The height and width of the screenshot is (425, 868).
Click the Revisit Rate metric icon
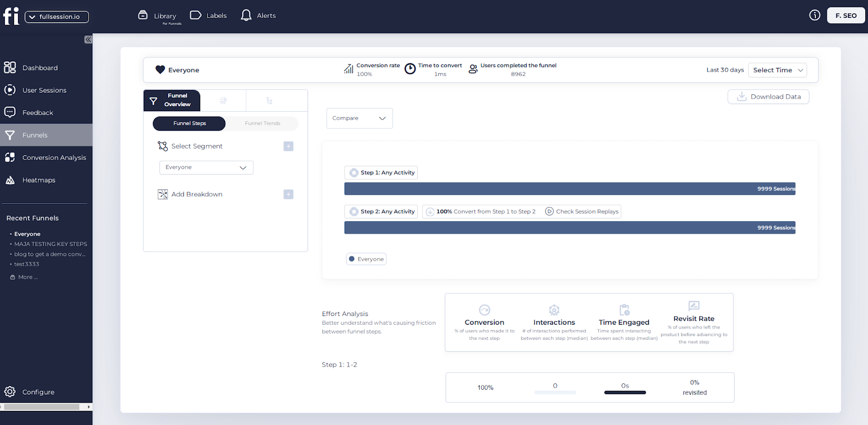(694, 306)
